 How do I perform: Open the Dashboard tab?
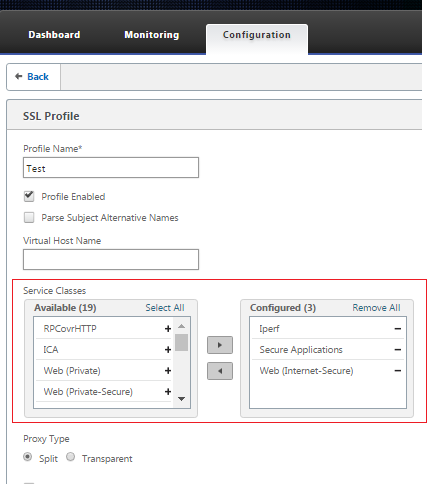(x=54, y=35)
